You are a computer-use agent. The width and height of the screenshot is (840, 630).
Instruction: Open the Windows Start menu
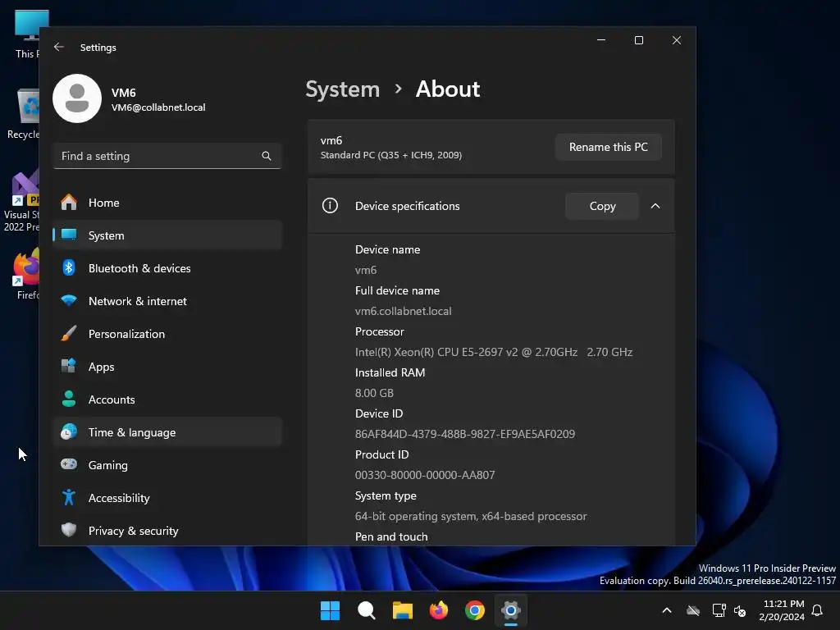coord(330,610)
